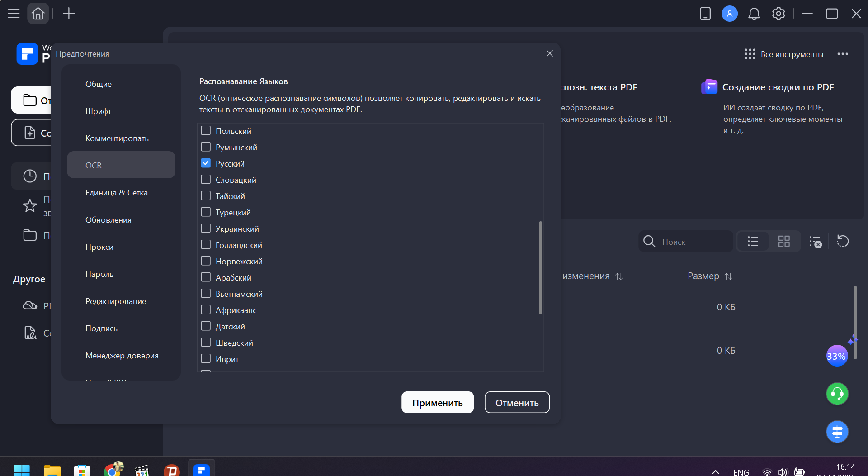
Task: Select the Шрифт preferences section
Action: pyautogui.click(x=99, y=111)
